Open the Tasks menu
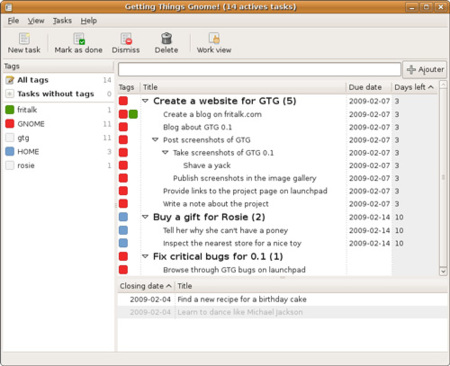The height and width of the screenshot is (366, 450). coord(62,21)
